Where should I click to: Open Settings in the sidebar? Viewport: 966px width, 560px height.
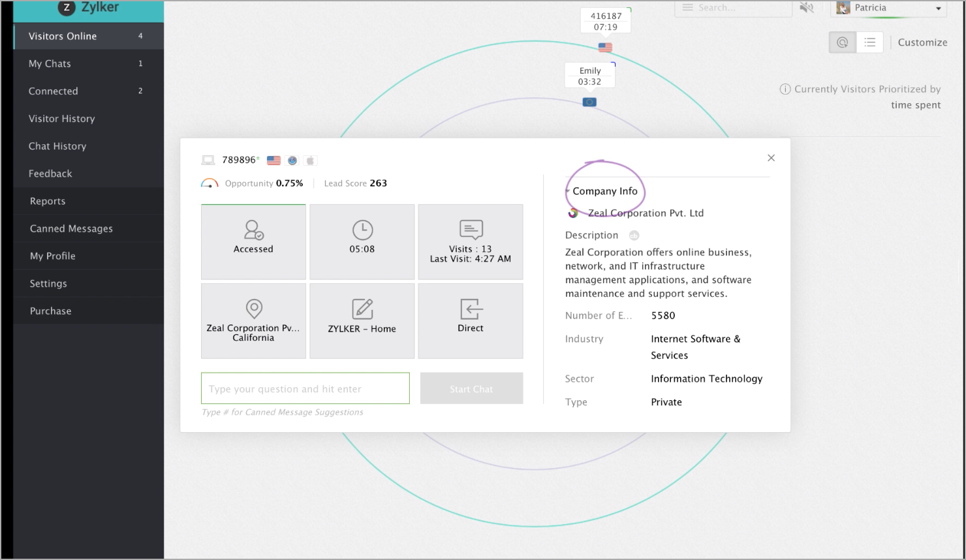pos(89,283)
